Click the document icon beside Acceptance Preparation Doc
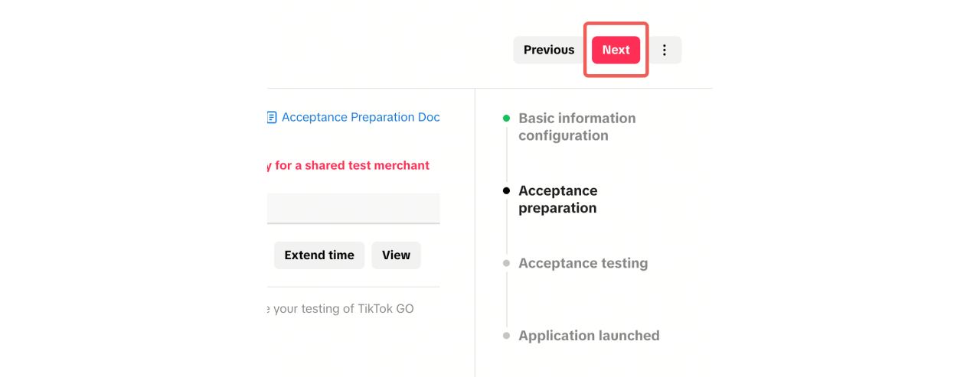980x377 pixels. [x=272, y=118]
